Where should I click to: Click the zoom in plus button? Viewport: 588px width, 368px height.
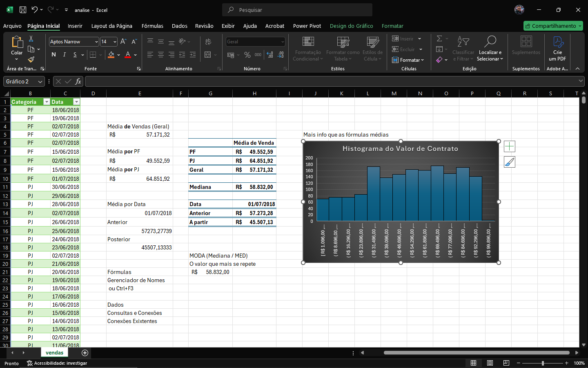[x=566, y=363]
